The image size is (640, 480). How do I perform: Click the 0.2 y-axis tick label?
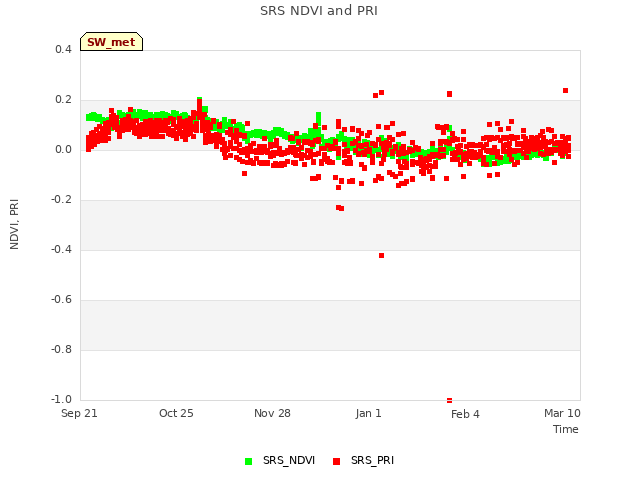click(x=63, y=100)
